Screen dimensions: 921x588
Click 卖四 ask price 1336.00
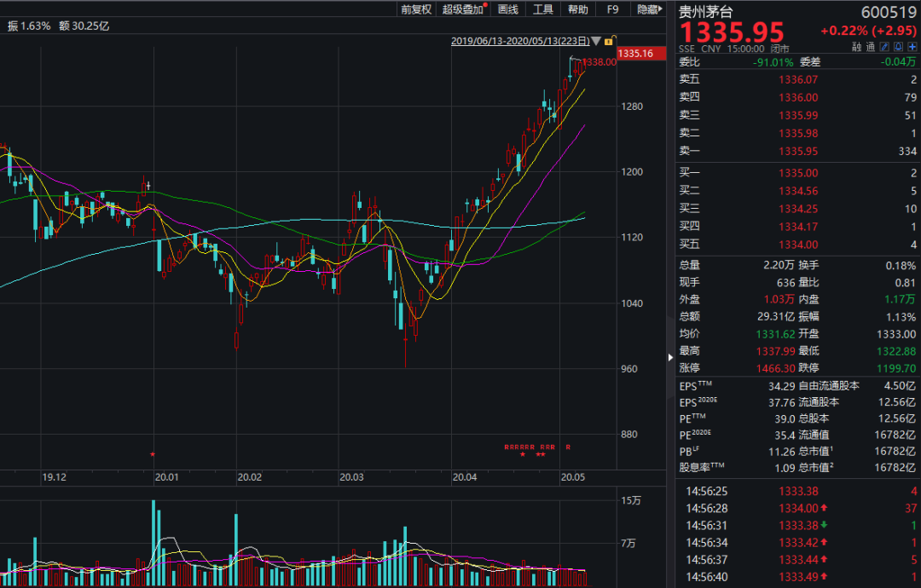(798, 97)
